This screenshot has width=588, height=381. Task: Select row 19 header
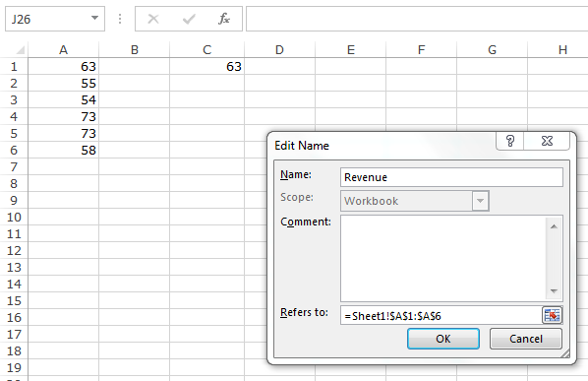(14, 367)
